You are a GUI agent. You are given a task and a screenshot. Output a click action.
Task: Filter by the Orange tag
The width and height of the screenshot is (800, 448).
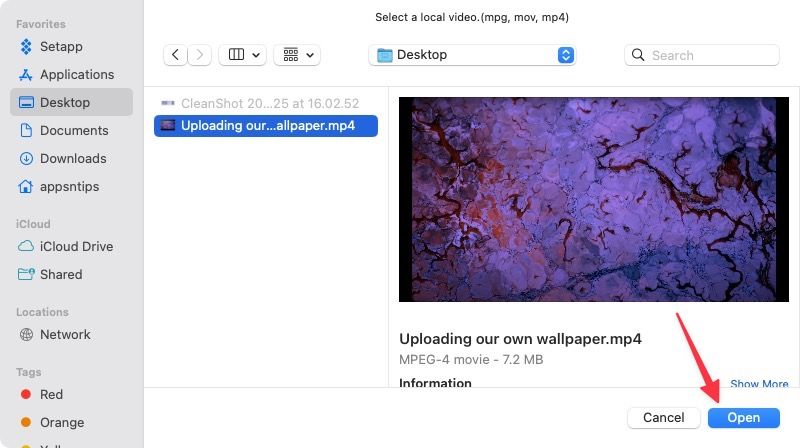pos(71,422)
